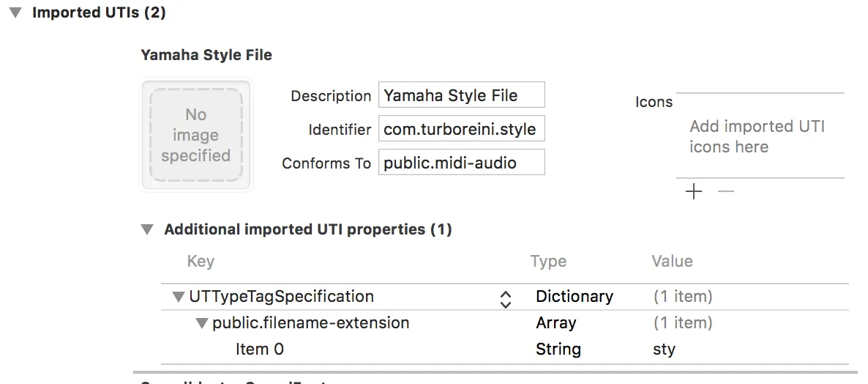Select the Item 0 row
The width and height of the screenshot is (868, 384).
click(260, 350)
